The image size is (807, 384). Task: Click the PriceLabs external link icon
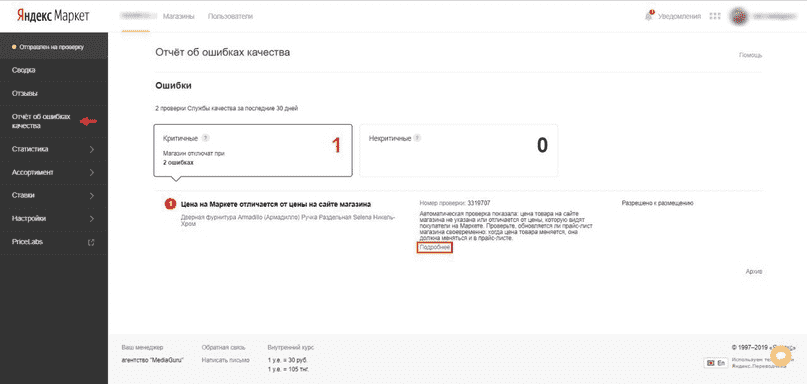coord(92,242)
